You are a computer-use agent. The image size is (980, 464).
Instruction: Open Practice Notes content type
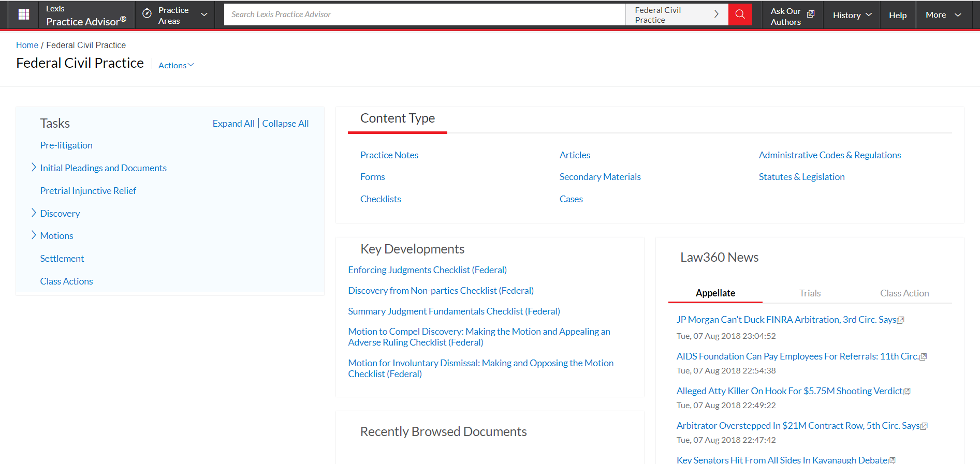389,155
